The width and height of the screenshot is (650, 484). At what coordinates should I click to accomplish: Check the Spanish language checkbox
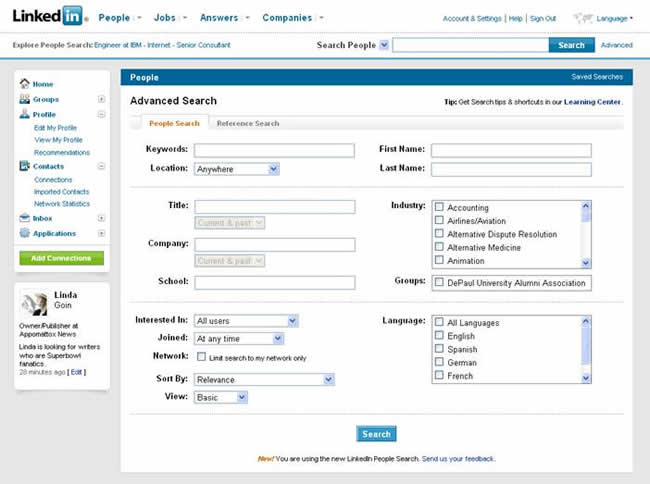point(439,348)
